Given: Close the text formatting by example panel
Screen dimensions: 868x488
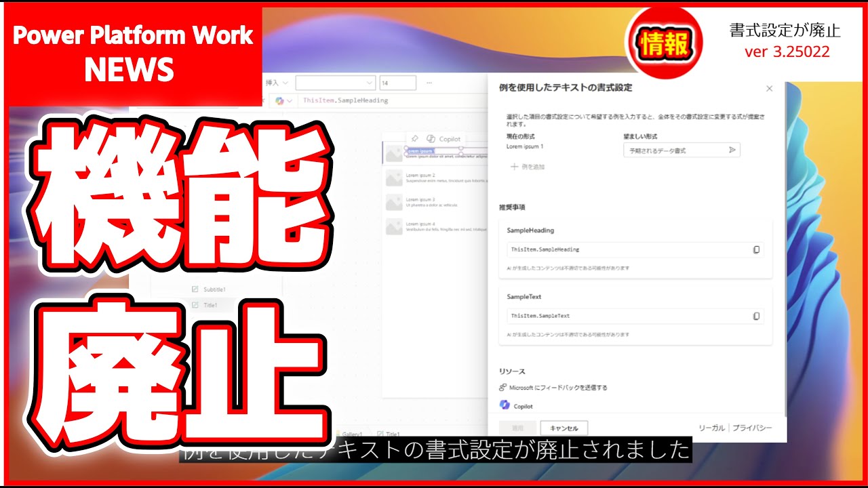Looking at the screenshot, I should click(x=769, y=89).
